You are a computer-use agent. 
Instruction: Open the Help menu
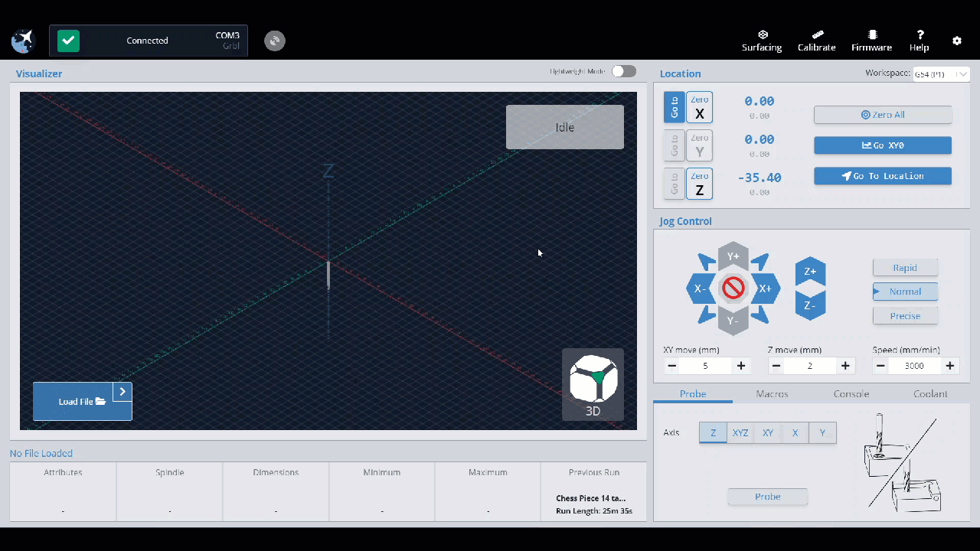920,41
